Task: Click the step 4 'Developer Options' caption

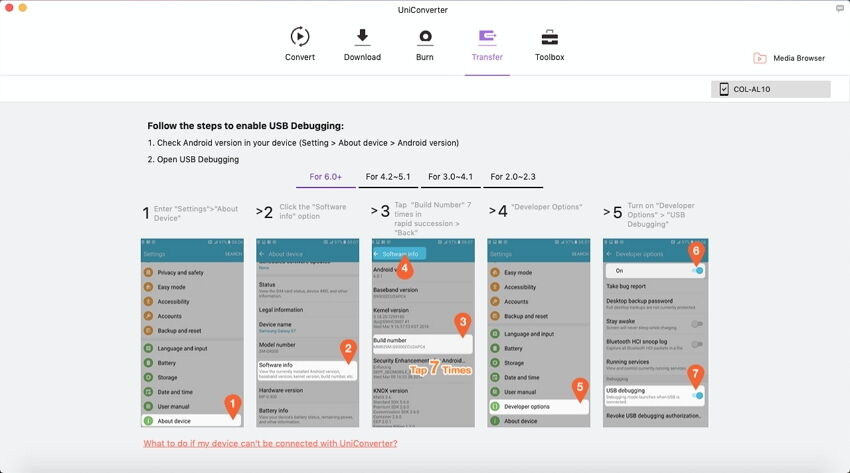Action: [x=546, y=207]
